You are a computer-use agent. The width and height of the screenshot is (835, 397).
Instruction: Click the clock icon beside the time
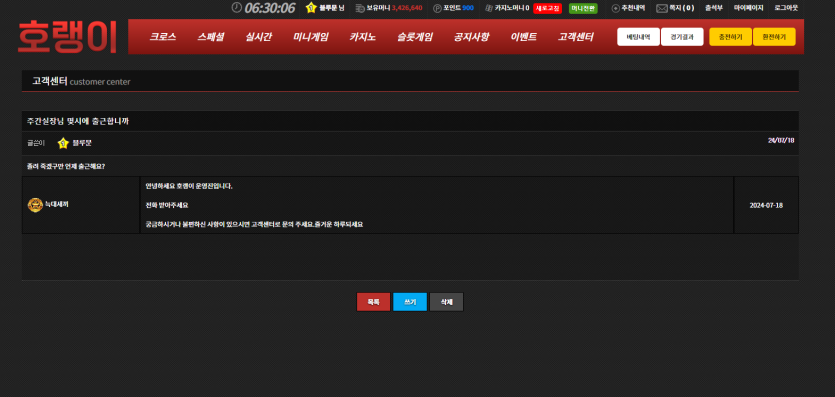coord(236,7)
